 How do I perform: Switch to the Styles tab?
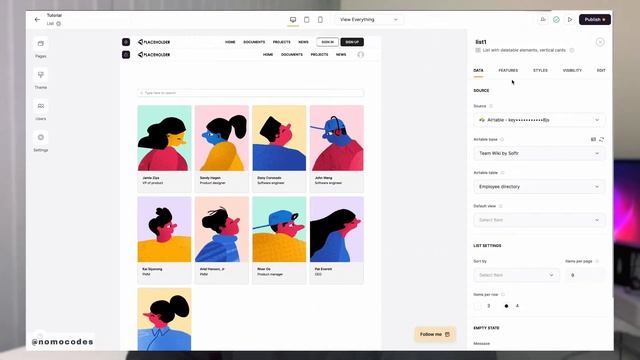(540, 71)
